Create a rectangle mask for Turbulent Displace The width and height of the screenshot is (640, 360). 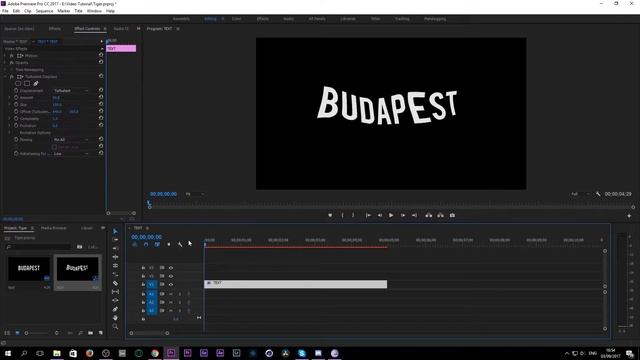[x=27, y=84]
